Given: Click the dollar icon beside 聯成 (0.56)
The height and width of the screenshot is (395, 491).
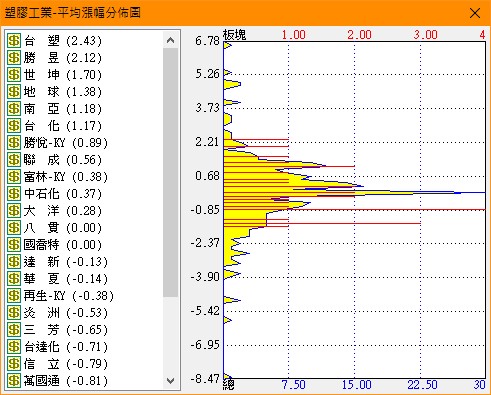Looking at the screenshot, I should pyautogui.click(x=14, y=160).
